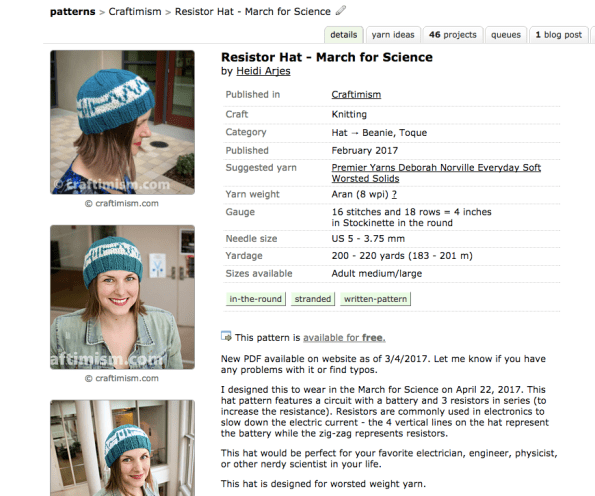Open the 1 blog post tab

coord(558,35)
